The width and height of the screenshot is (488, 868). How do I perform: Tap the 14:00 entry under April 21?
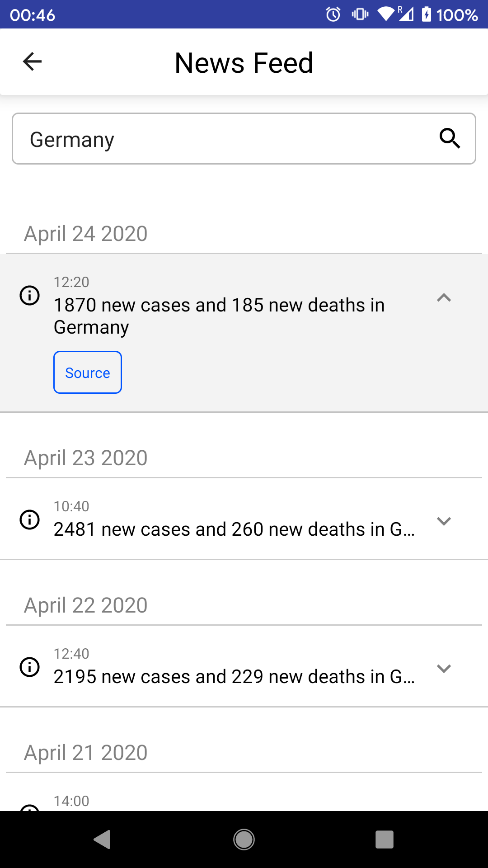(x=71, y=801)
